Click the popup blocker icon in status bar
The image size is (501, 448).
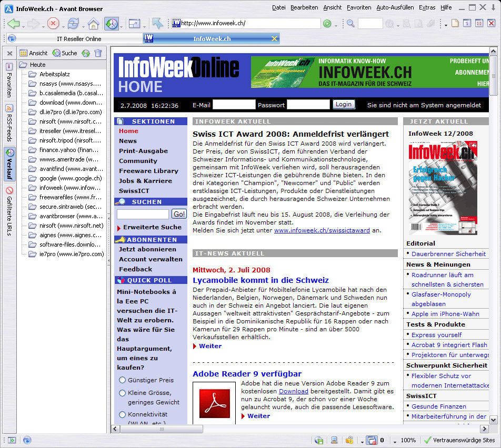372,440
